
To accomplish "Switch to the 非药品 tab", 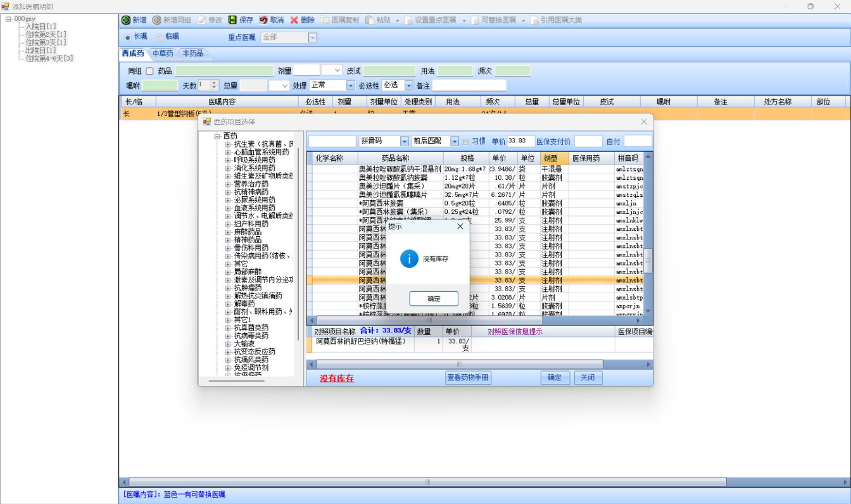I will pyautogui.click(x=193, y=54).
